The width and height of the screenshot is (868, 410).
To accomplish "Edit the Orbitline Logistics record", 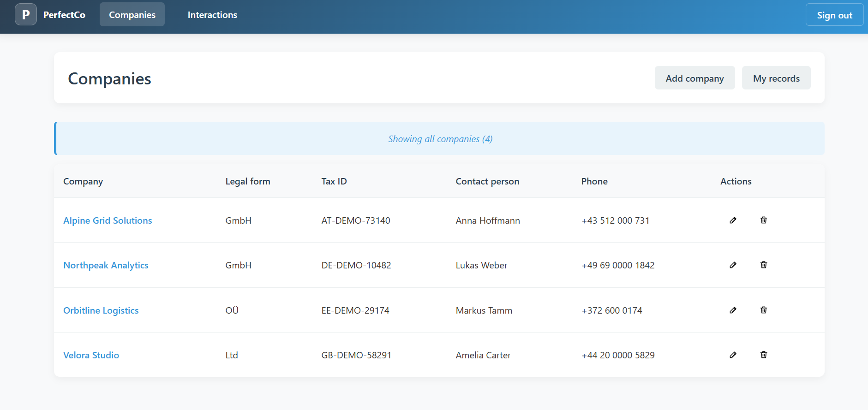I will (x=733, y=310).
